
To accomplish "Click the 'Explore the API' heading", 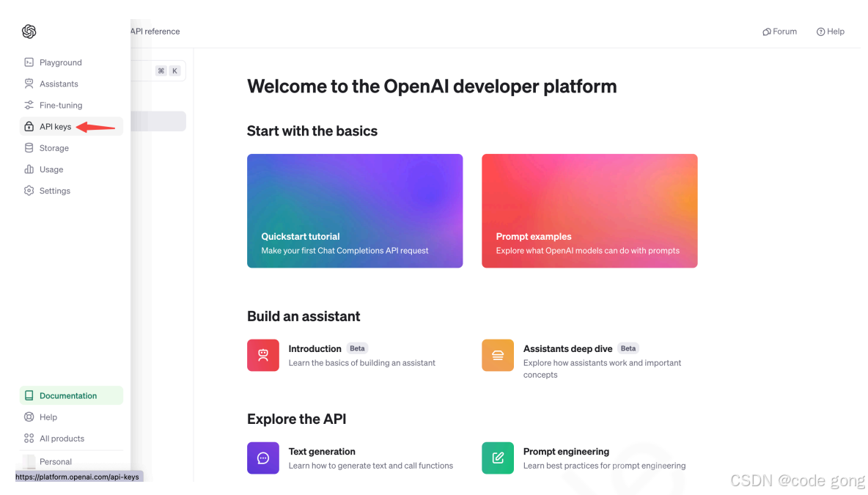I will [x=296, y=419].
